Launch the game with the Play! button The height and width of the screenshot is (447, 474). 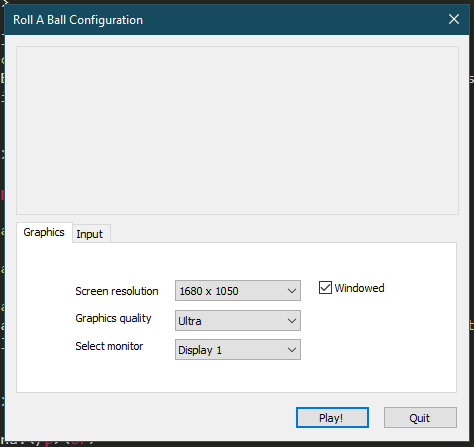[x=332, y=417]
